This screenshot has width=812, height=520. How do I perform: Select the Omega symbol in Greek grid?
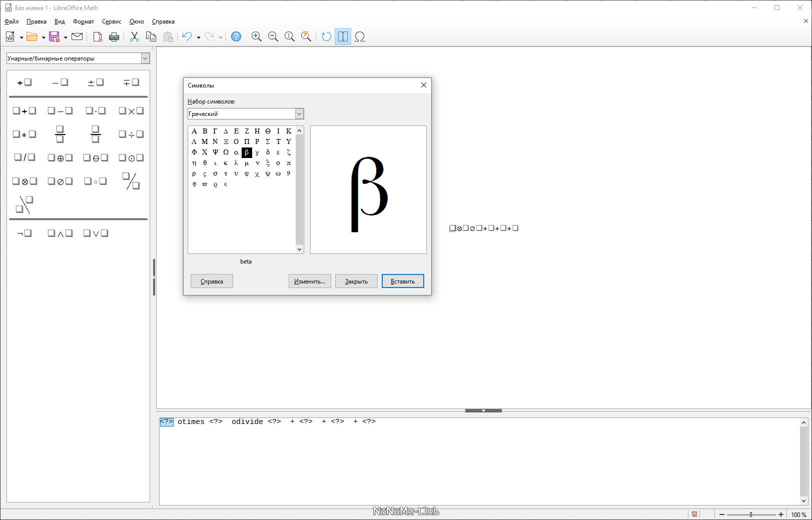pos(226,152)
